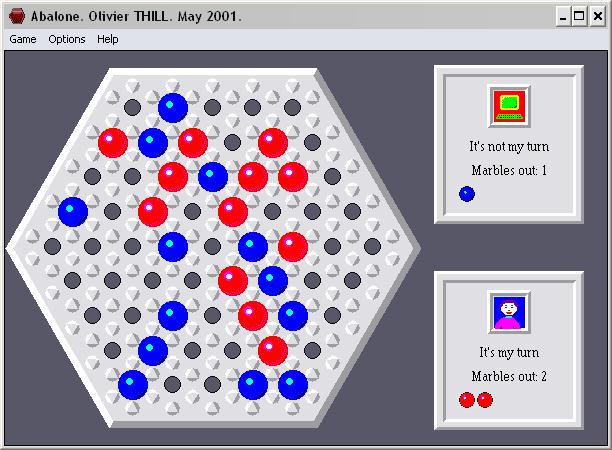612x450 pixels.
Task: Open the Game menu
Action: click(x=23, y=39)
